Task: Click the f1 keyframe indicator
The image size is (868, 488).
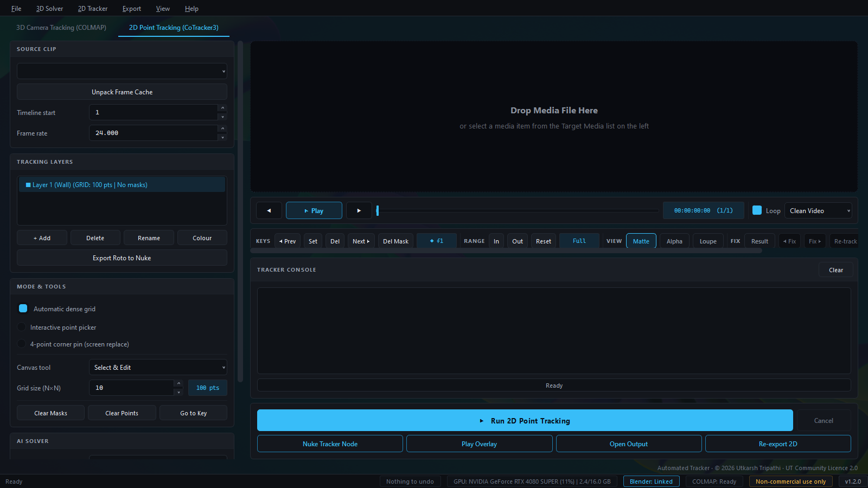Action: pos(436,241)
